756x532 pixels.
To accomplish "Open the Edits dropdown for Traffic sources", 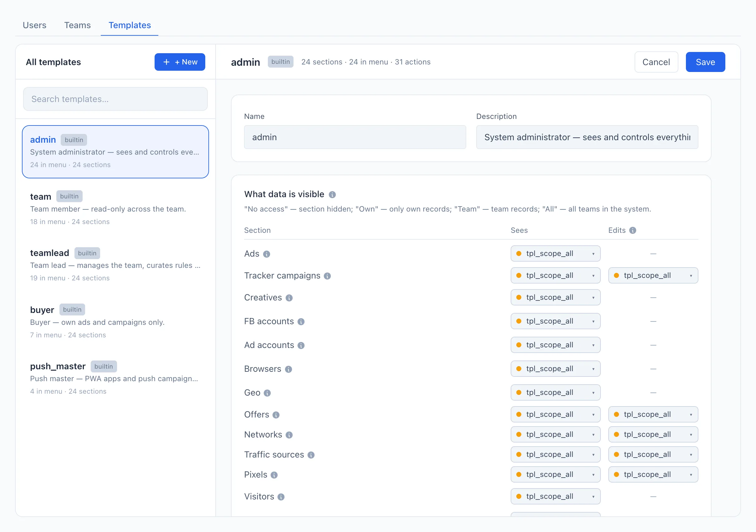I will (x=653, y=454).
